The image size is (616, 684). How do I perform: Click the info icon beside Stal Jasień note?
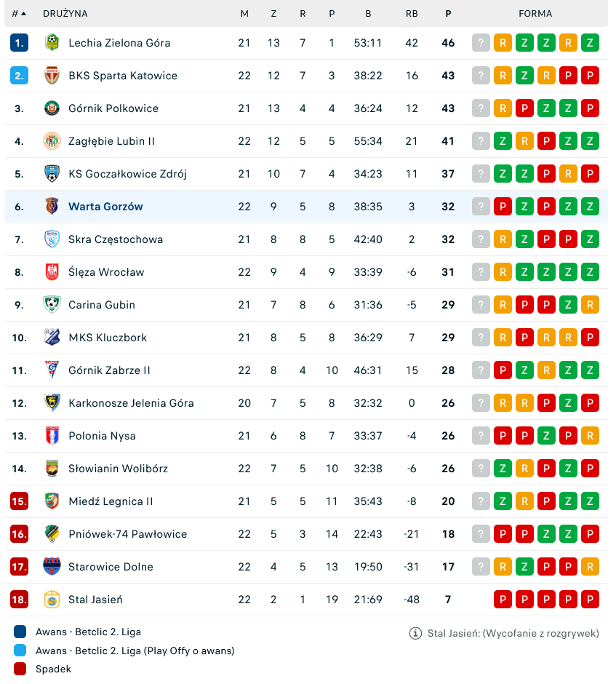click(x=415, y=633)
